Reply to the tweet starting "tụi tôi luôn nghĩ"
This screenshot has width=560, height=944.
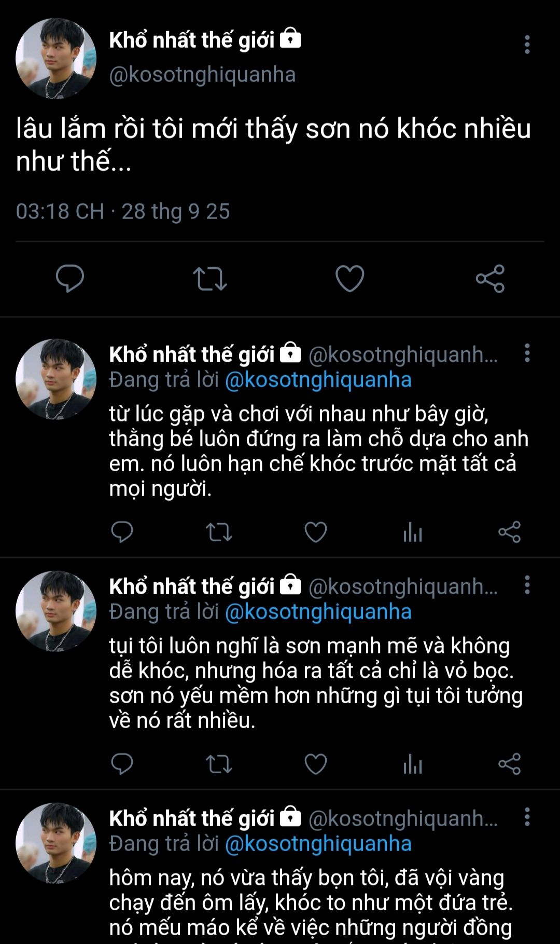click(122, 764)
